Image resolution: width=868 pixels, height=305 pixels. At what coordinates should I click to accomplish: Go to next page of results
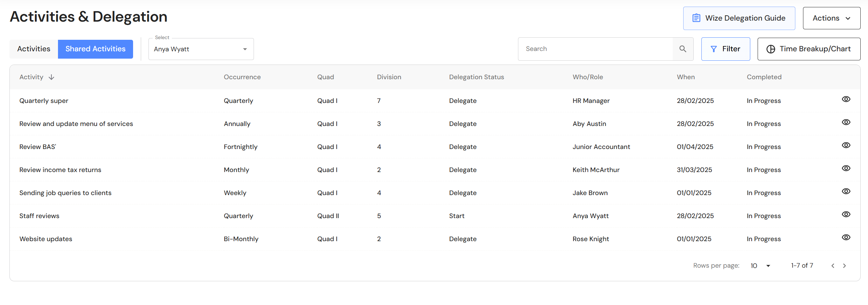(845, 266)
